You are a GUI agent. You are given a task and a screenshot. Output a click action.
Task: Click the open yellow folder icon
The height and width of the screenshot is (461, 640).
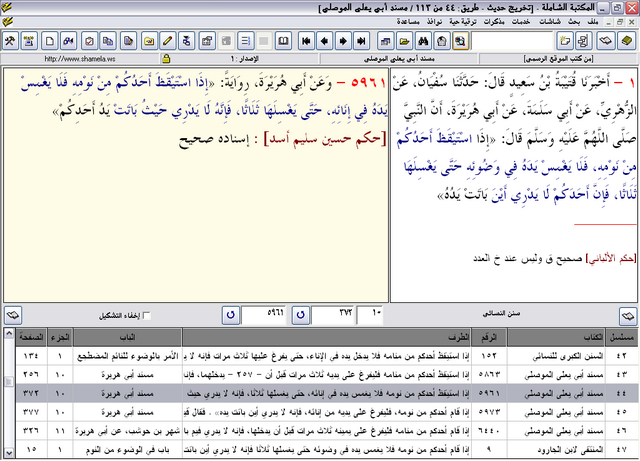point(404,41)
